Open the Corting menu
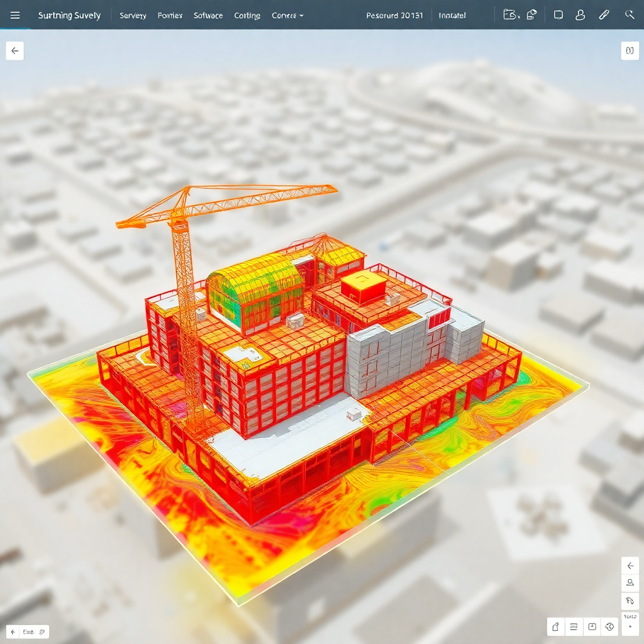644x644 pixels. pos(247,15)
